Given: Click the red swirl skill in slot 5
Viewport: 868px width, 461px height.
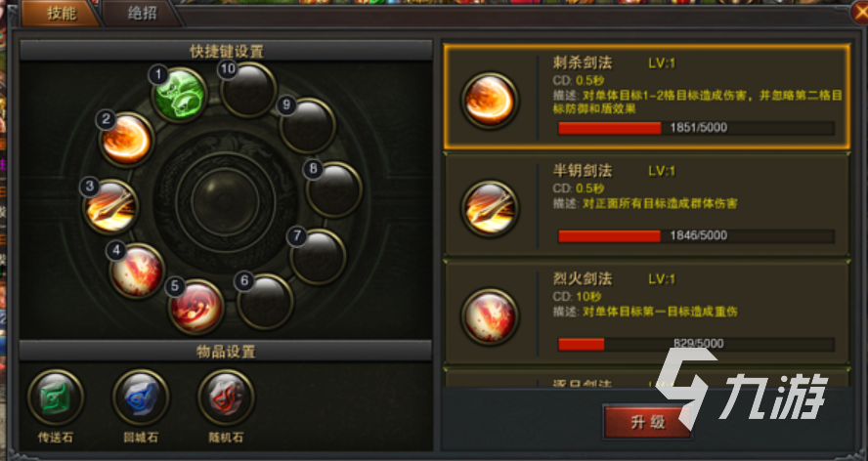Looking at the screenshot, I should pos(195,307).
